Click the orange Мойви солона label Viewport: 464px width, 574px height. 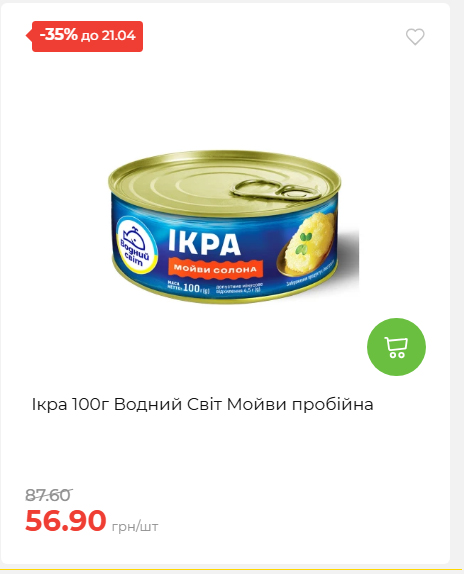click(x=216, y=269)
